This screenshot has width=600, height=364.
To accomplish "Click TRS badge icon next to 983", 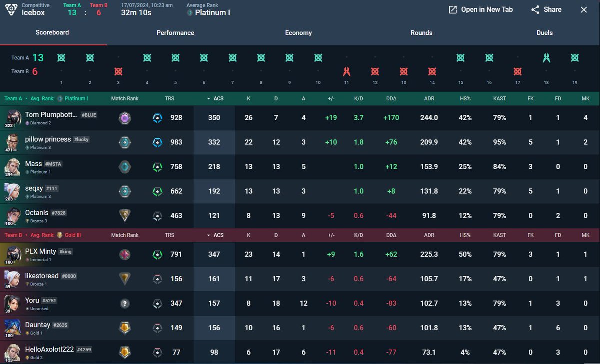I will pyautogui.click(x=158, y=142).
